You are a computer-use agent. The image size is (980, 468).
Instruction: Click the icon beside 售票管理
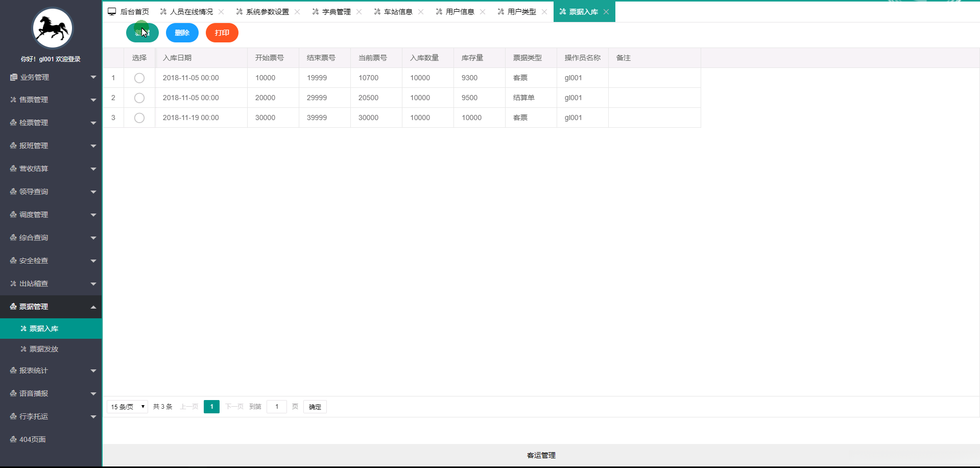[x=13, y=100]
